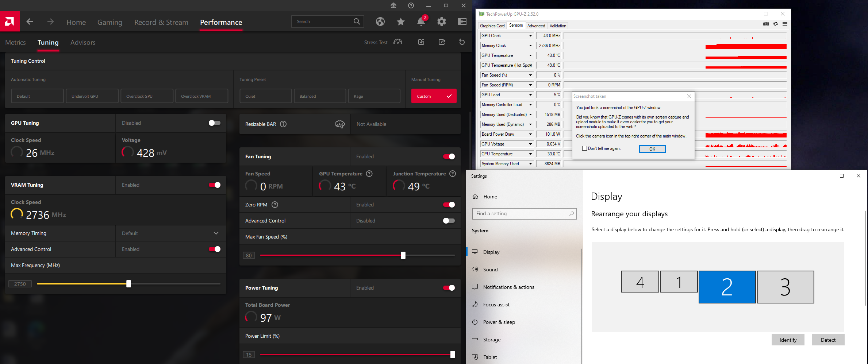Select Overclock VRAM automatic tuning
This screenshot has width=868, height=364.
pos(201,96)
